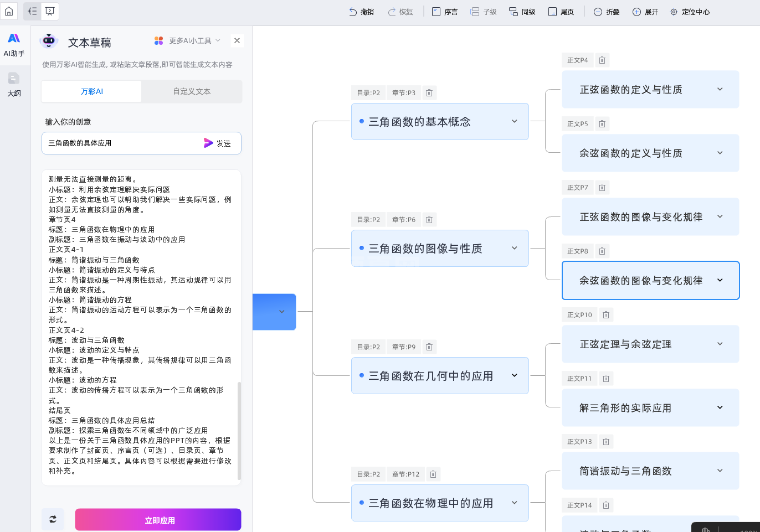This screenshot has height=532, width=760.
Task: Delete the 正文P13 node
Action: (x=606, y=442)
